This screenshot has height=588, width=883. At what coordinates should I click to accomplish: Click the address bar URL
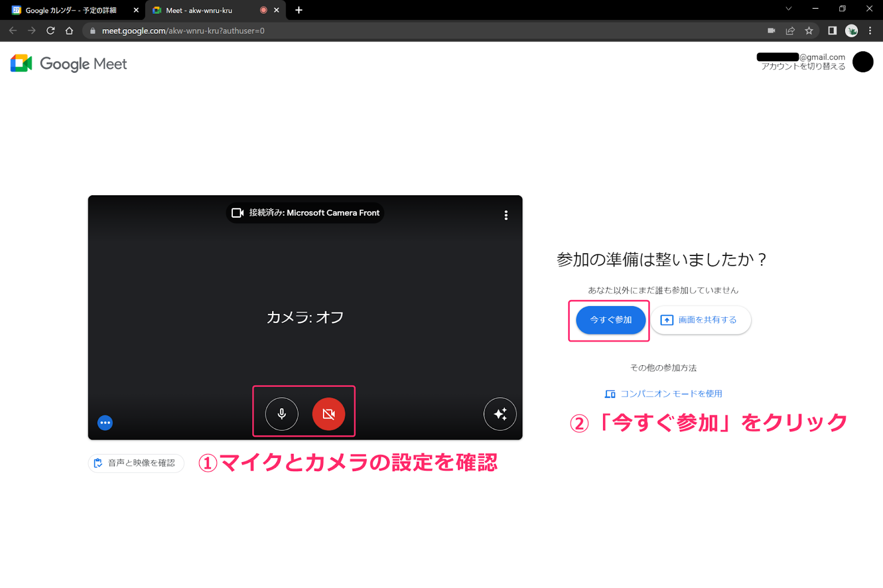pyautogui.click(x=183, y=31)
